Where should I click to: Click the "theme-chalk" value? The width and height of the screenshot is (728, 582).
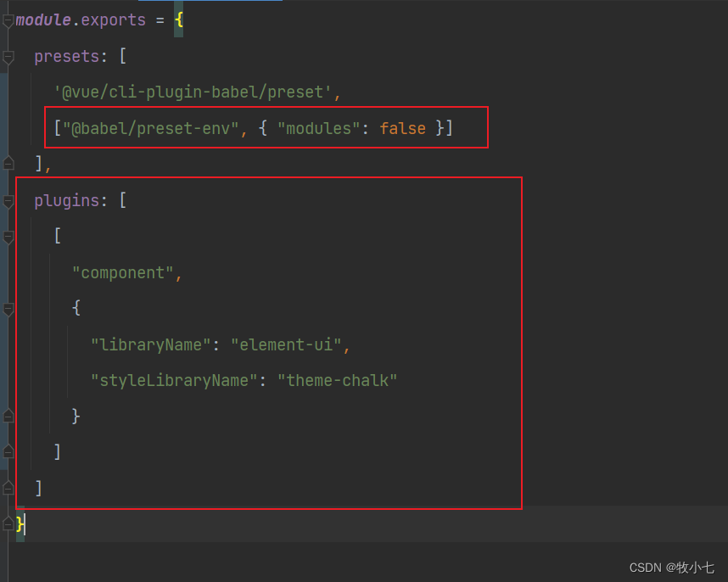pos(337,381)
